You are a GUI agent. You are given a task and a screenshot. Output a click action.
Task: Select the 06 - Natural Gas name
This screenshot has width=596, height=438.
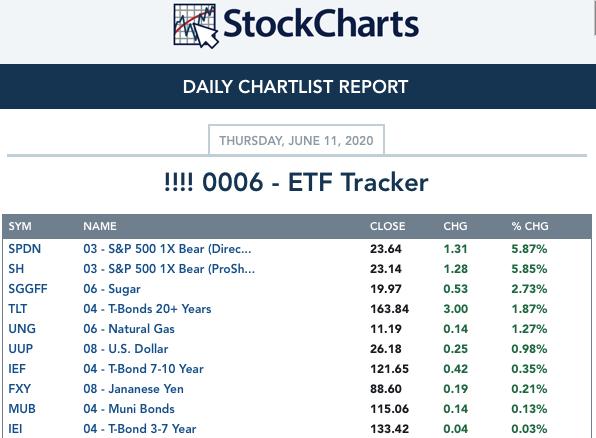[x=129, y=328]
